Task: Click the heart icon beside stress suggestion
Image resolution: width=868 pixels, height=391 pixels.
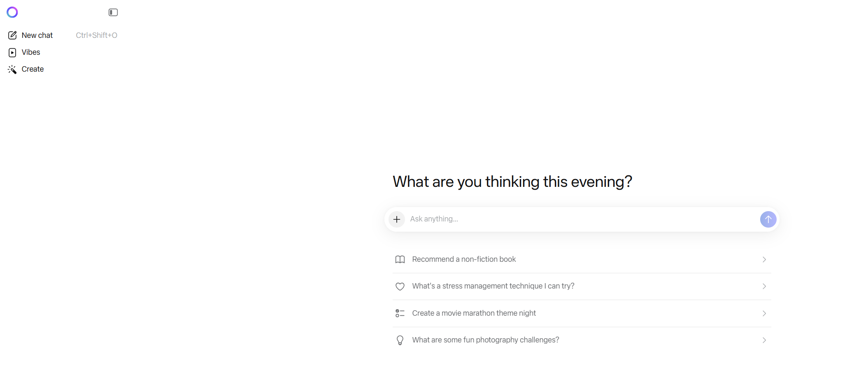Action: (400, 286)
